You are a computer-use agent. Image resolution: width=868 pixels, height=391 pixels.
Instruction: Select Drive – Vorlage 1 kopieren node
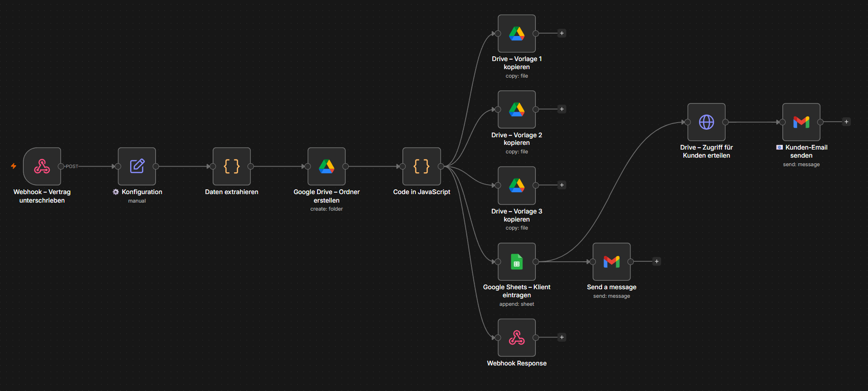click(517, 34)
